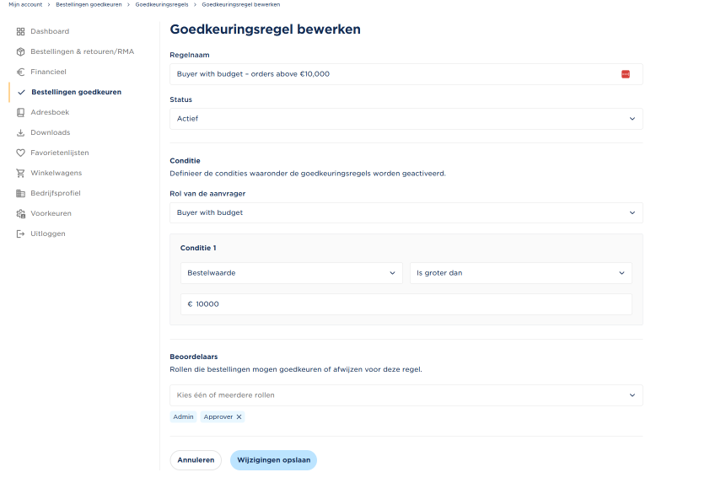Open Voorkeuren settings page
726x483 pixels.
pyautogui.click(x=51, y=213)
